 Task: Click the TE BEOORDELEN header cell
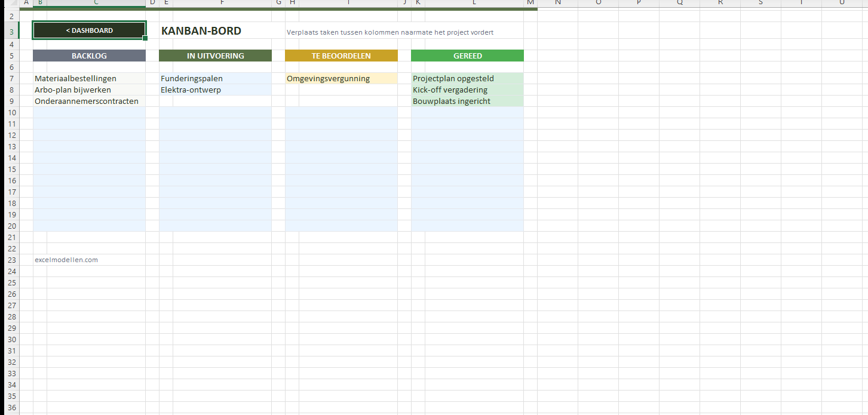point(341,56)
